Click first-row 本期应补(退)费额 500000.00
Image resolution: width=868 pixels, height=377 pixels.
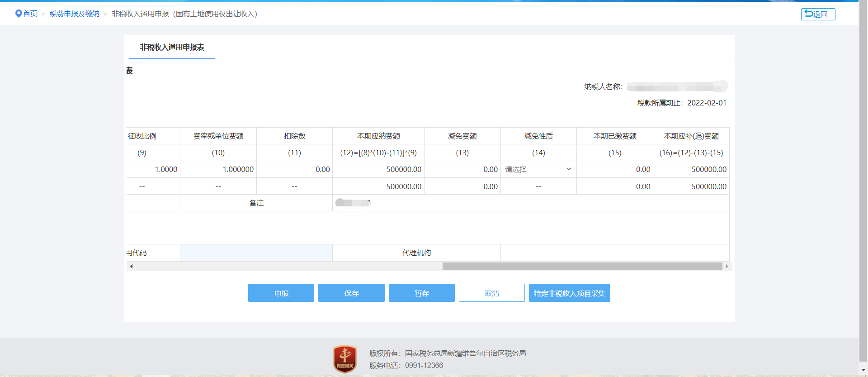709,169
